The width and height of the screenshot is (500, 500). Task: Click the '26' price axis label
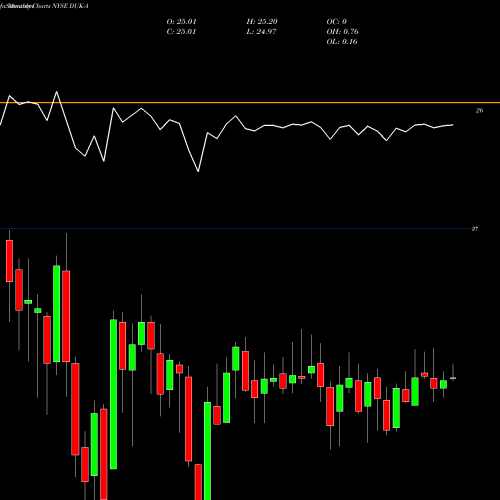[479, 111]
